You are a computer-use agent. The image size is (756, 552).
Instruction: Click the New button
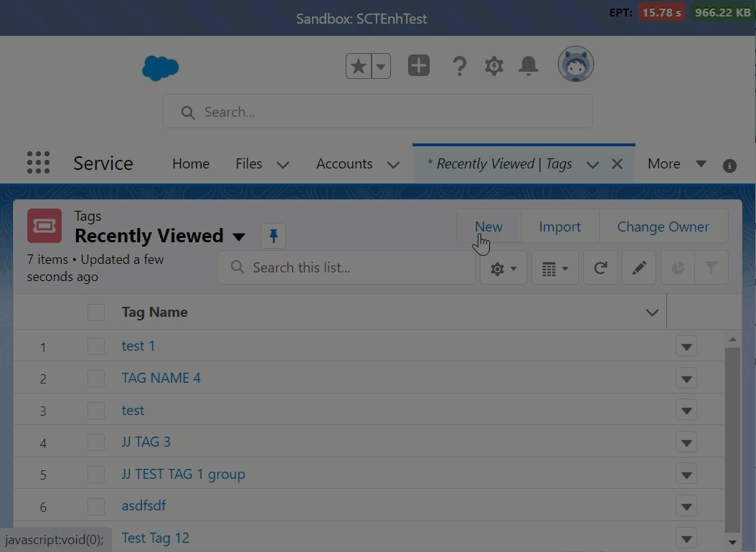[488, 227]
